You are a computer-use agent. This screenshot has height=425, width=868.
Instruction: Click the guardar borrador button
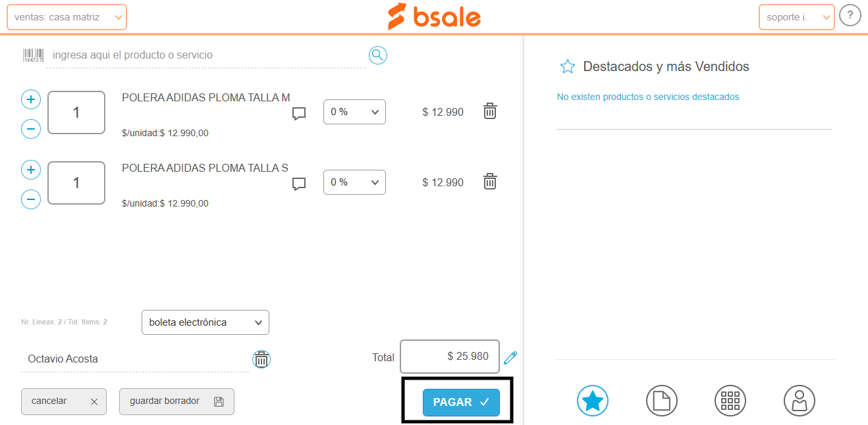pyautogui.click(x=176, y=401)
